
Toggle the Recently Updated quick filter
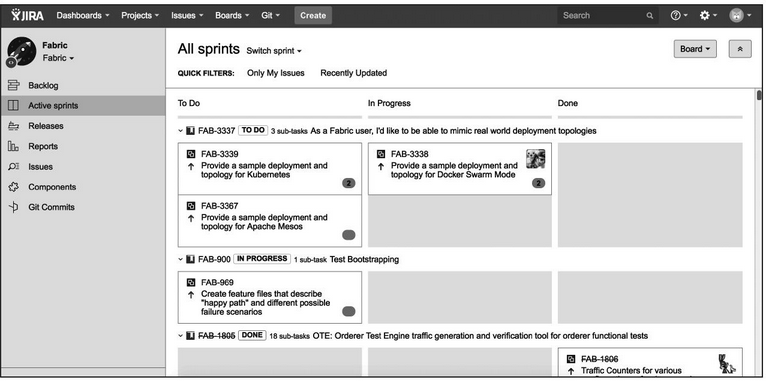(354, 73)
